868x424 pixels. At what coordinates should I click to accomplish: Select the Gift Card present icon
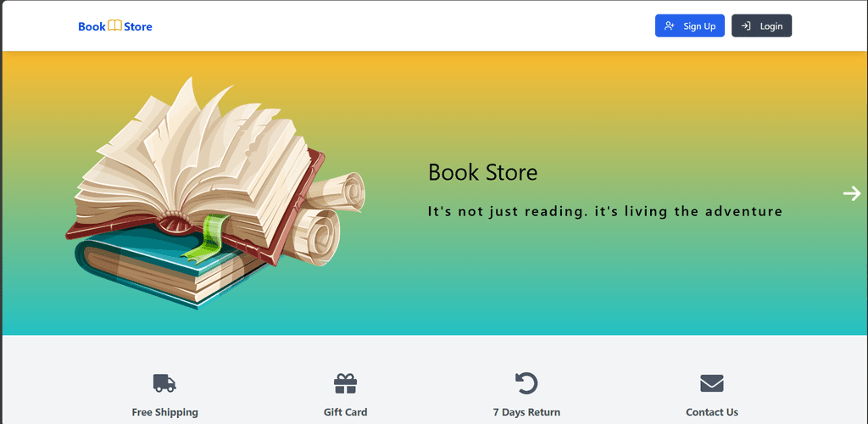click(x=346, y=383)
